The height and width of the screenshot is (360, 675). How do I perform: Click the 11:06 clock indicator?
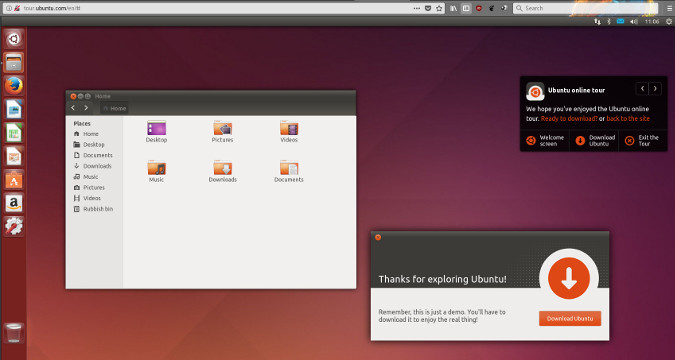(652, 22)
